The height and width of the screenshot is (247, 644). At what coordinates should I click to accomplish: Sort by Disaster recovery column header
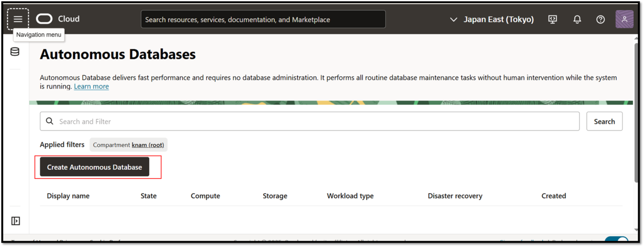coord(455,196)
